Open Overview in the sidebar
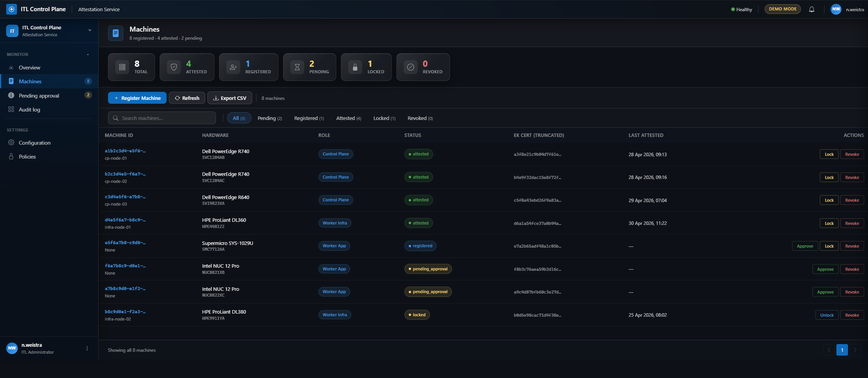 coord(49,67)
